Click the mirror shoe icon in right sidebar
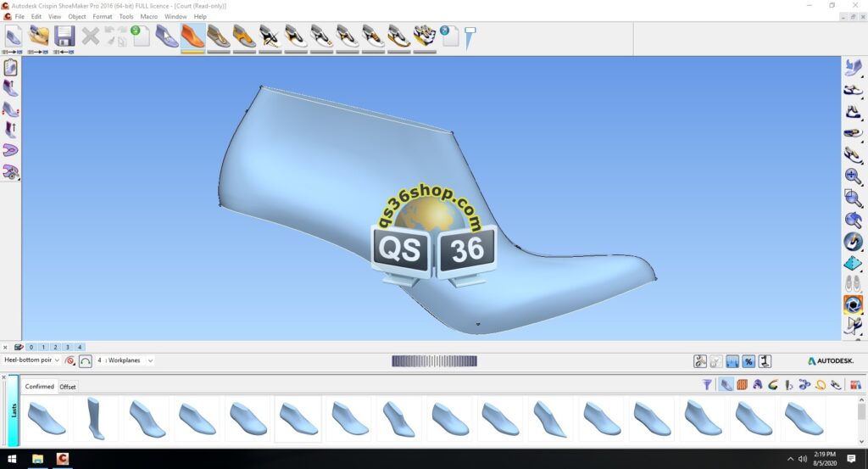The image size is (868, 469). coord(853,326)
